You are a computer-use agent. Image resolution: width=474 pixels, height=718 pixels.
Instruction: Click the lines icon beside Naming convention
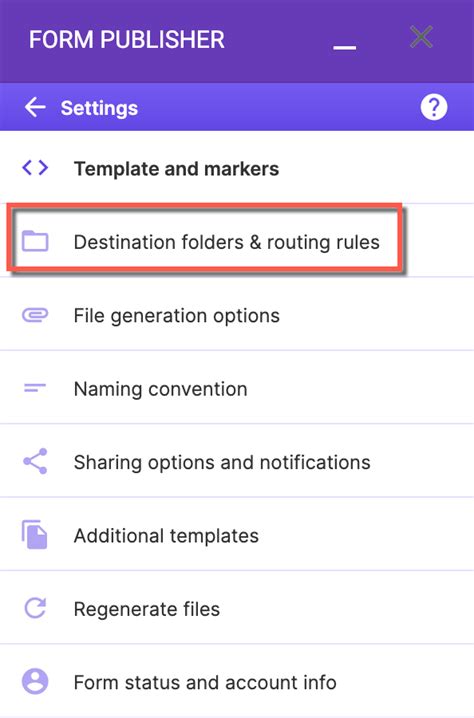[x=35, y=388]
